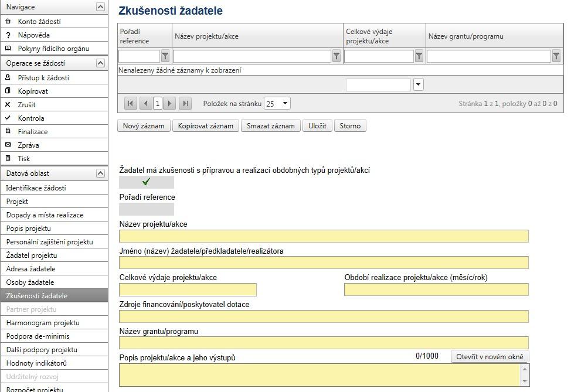This screenshot has width=571, height=392.
Task: Sort by Název projektu/akce column header
Action: pos(206,36)
